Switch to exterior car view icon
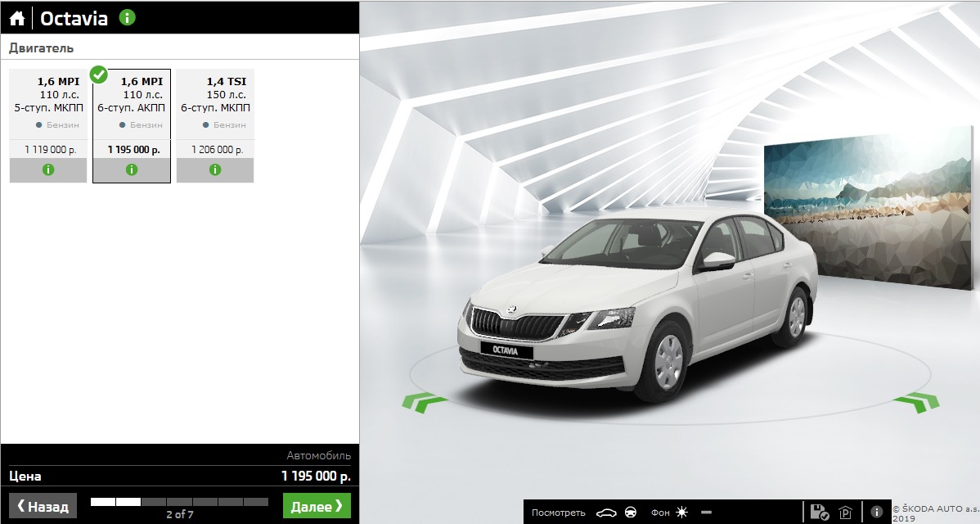The image size is (980, 524). pyautogui.click(x=605, y=513)
